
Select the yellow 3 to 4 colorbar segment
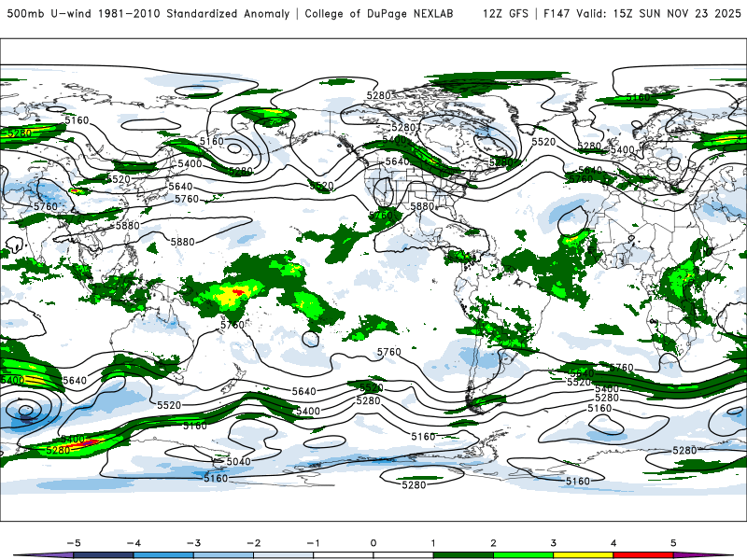(x=584, y=555)
